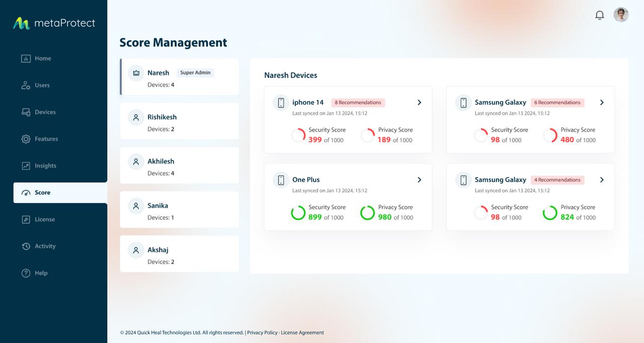Select the Score menu item
The width and height of the screenshot is (644, 343).
60,193
